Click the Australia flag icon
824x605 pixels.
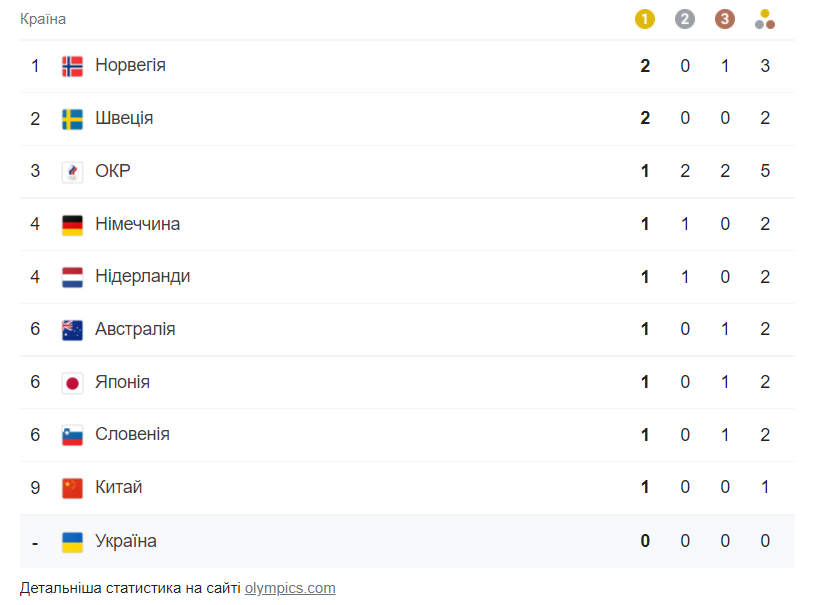click(x=72, y=330)
